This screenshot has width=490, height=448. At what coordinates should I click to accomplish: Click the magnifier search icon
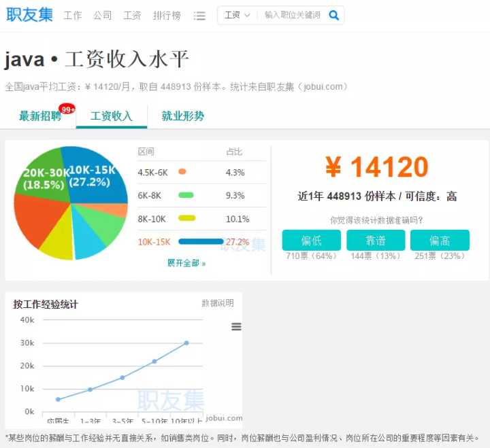pos(333,15)
